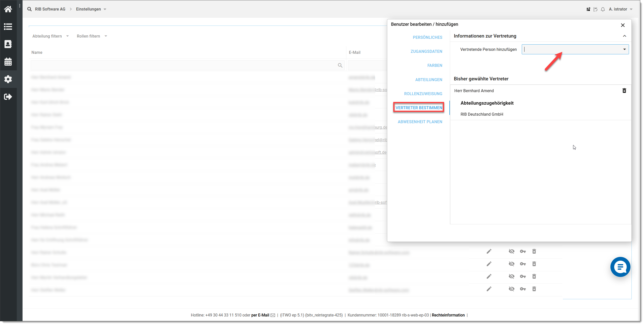Viewport: 644px width, 325px height.
Task: Select the Herr Bernhard Amend entry
Action: click(x=474, y=91)
